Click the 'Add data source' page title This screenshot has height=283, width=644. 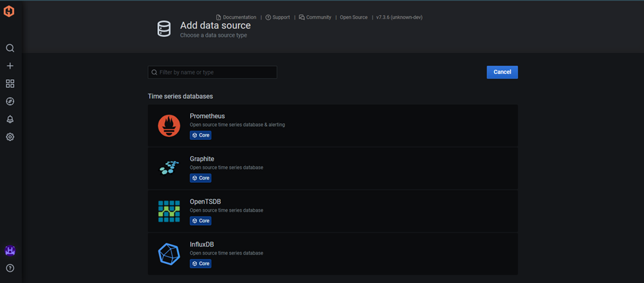click(x=215, y=26)
